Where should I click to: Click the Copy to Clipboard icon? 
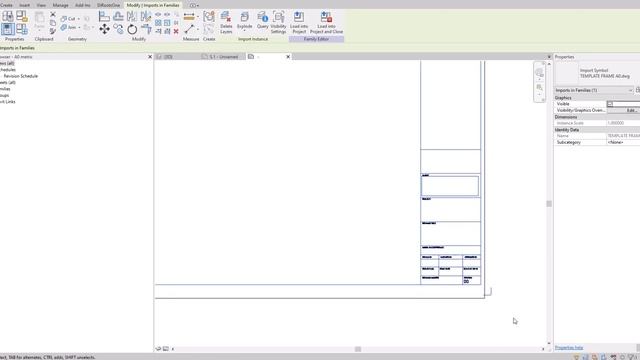tap(53, 23)
